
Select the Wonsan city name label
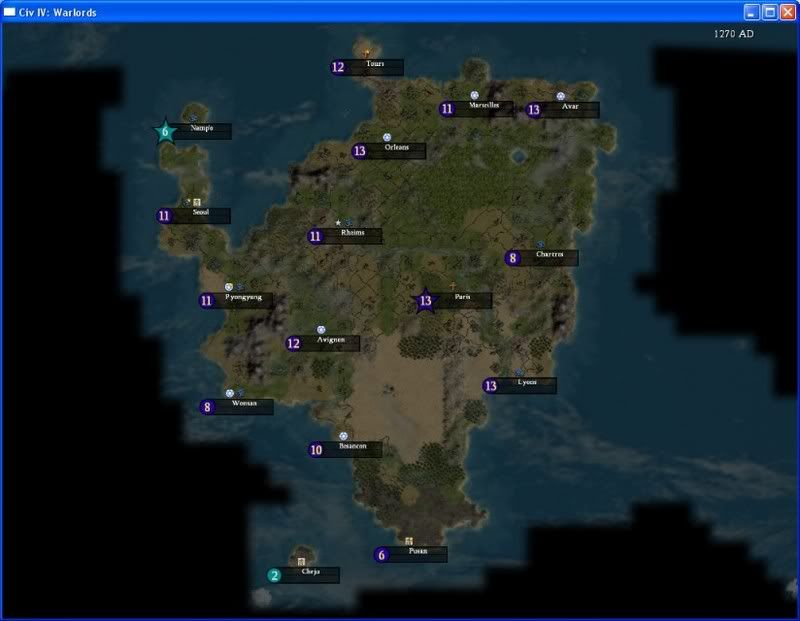pos(244,403)
